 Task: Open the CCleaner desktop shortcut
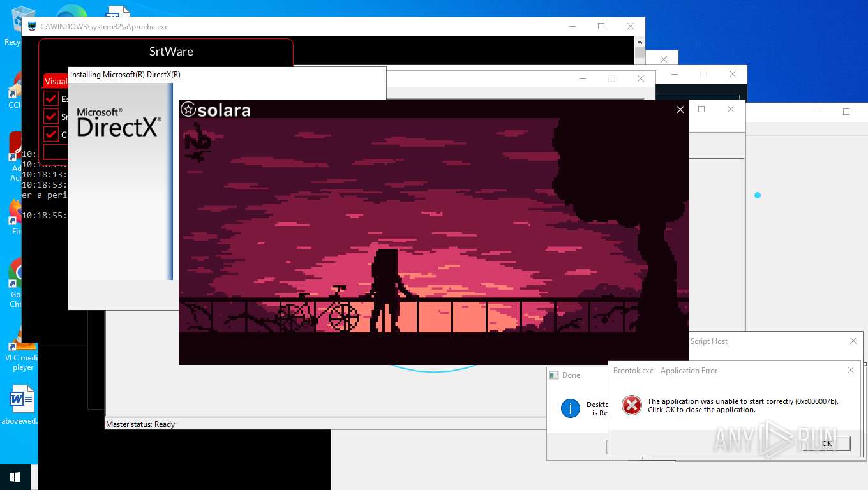coord(15,89)
